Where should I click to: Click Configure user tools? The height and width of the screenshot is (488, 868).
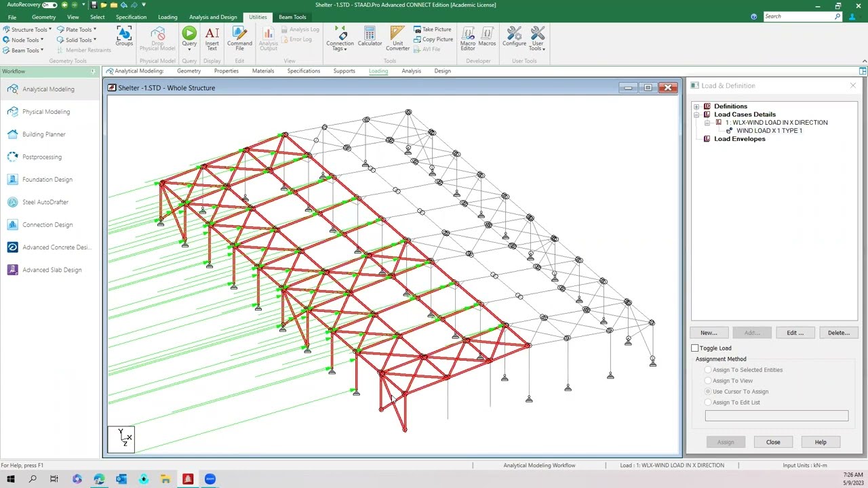coord(514,37)
